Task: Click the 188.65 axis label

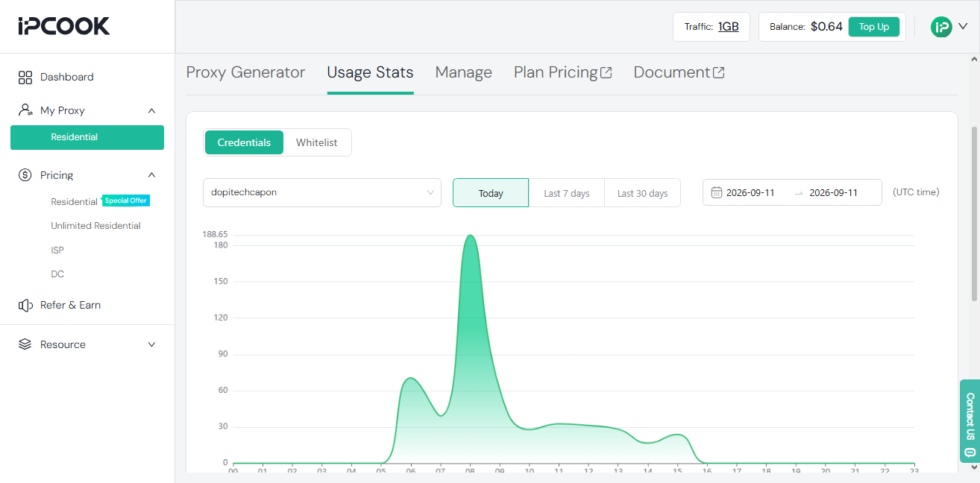Action: pos(215,233)
